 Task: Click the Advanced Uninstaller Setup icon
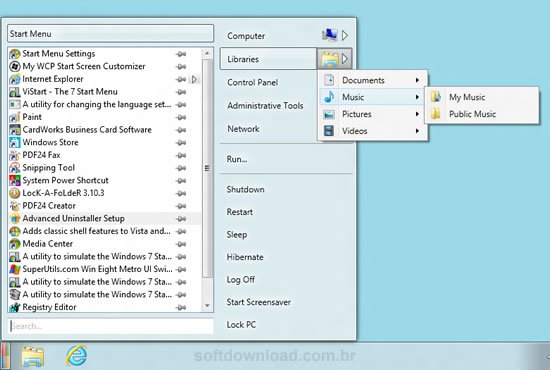point(15,218)
